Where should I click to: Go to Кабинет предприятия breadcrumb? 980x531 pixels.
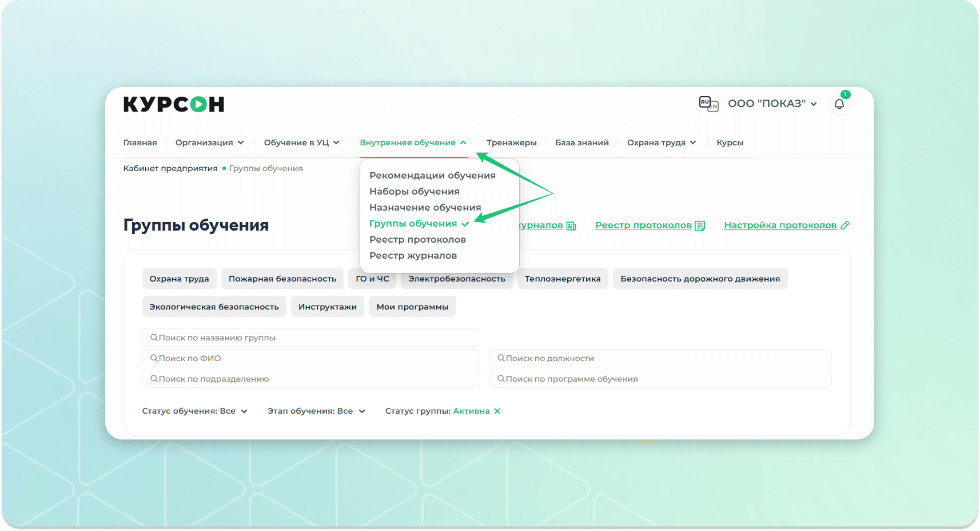pyautogui.click(x=170, y=168)
